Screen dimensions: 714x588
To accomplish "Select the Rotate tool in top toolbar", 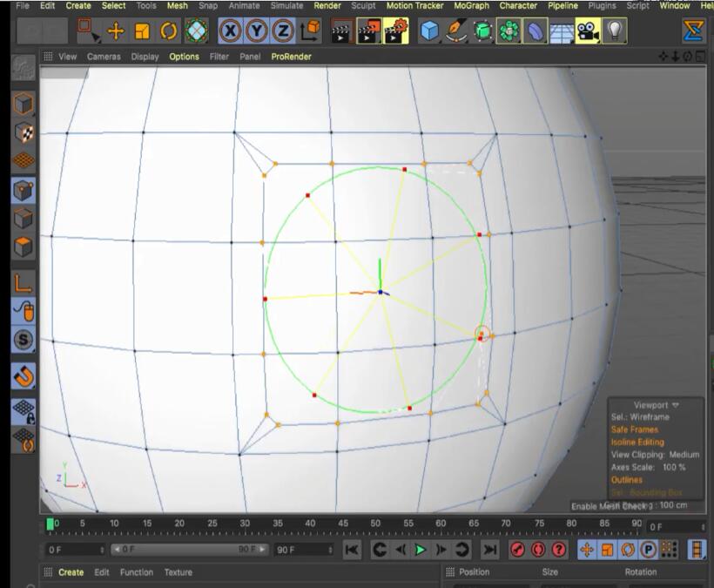I will pyautogui.click(x=169, y=31).
